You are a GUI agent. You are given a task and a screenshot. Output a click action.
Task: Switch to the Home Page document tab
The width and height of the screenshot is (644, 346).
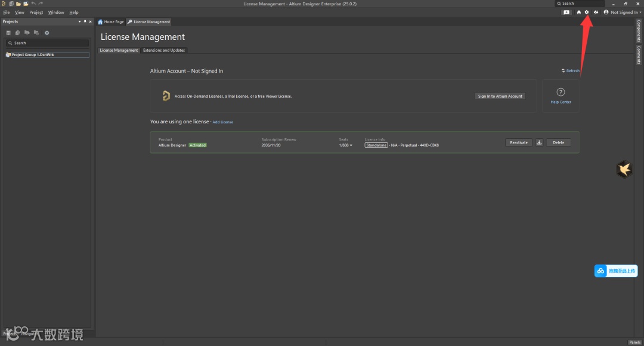[111, 21]
